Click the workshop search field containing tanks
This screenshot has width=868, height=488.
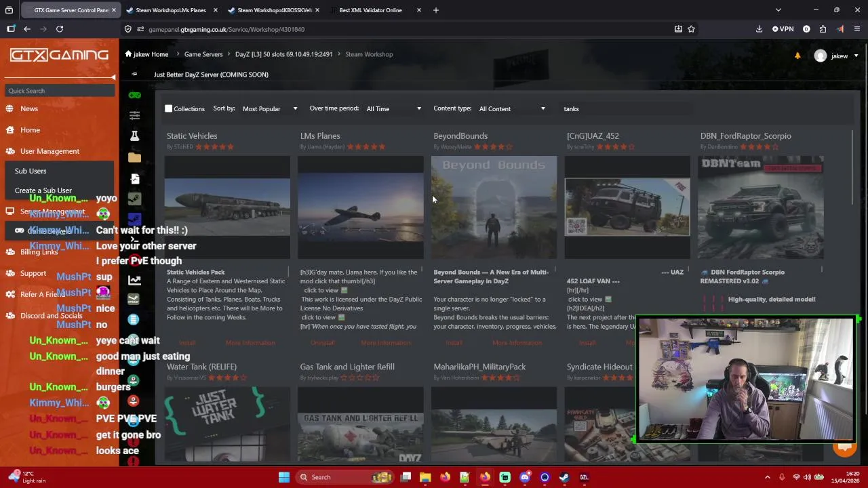pyautogui.click(x=627, y=108)
